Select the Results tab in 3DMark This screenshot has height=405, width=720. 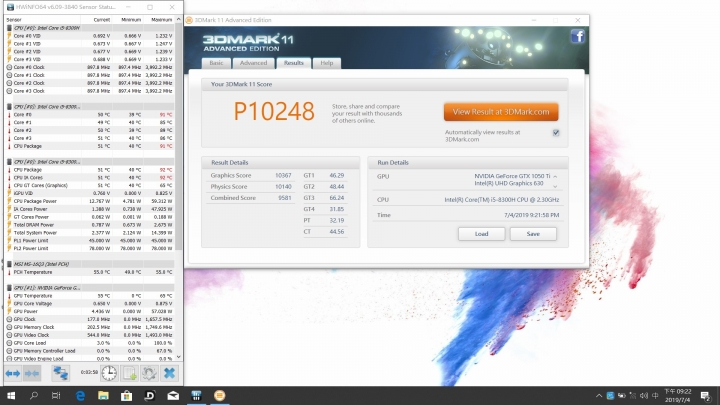tap(293, 63)
